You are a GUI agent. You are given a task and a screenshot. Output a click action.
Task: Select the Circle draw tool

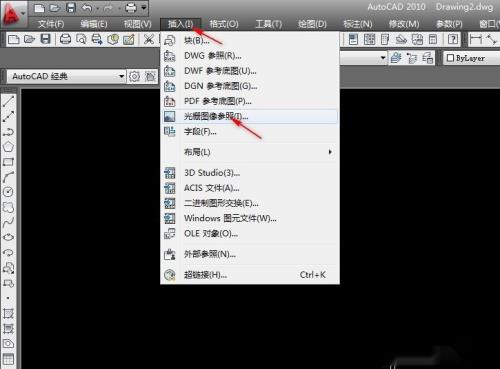(x=8, y=192)
